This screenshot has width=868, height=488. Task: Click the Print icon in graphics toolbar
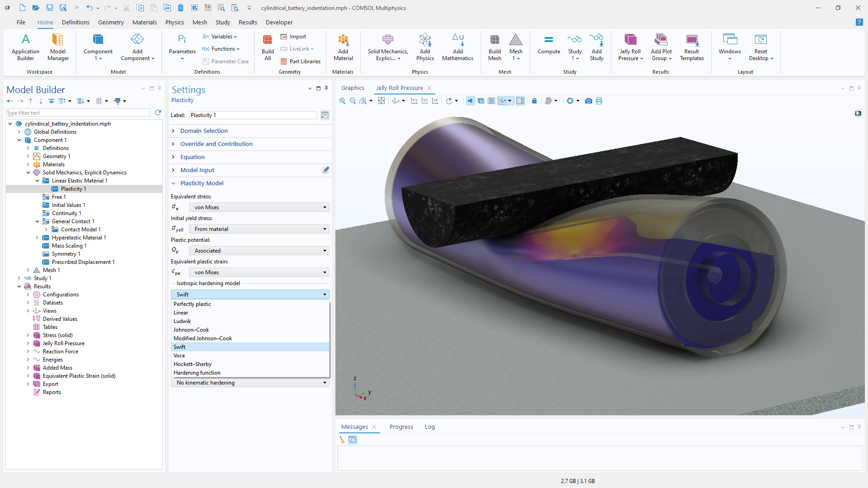coord(599,101)
